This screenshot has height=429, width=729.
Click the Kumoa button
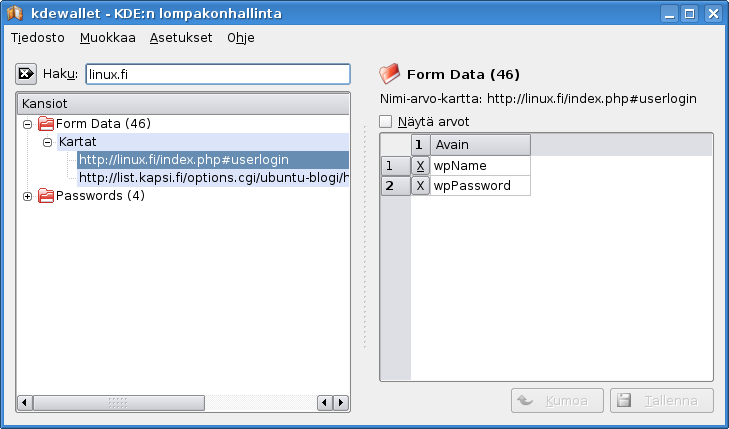[557, 401]
